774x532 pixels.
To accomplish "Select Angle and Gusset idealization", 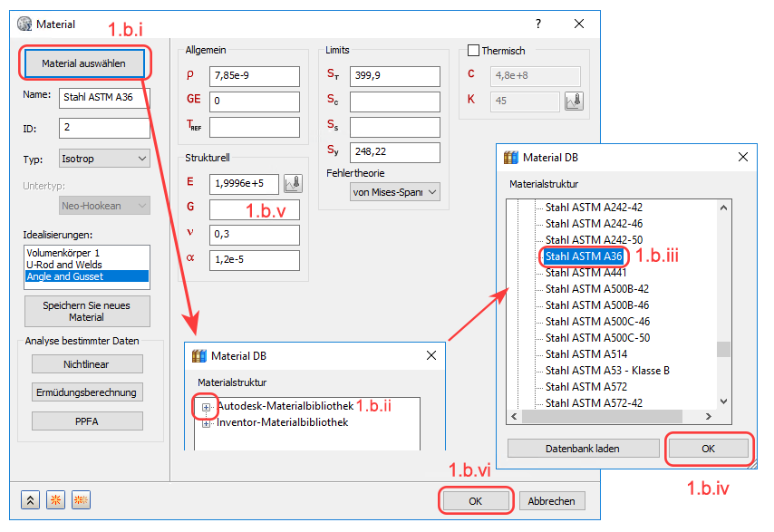I will click(x=87, y=276).
